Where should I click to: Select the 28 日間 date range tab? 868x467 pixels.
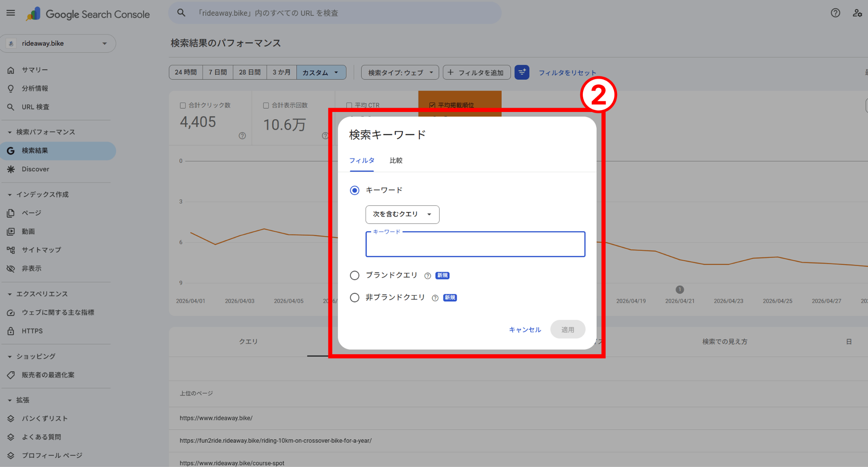250,73
